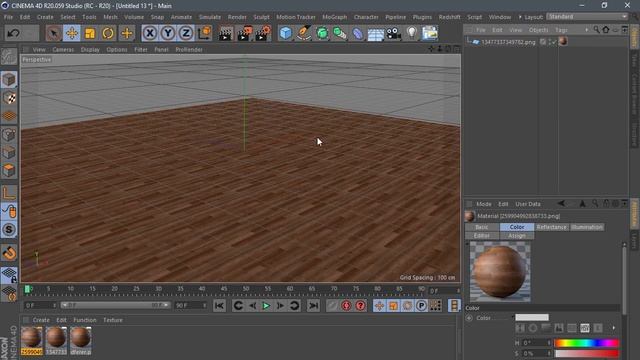Add a Floor environment object
This screenshot has width=640, height=360.
tap(376, 33)
